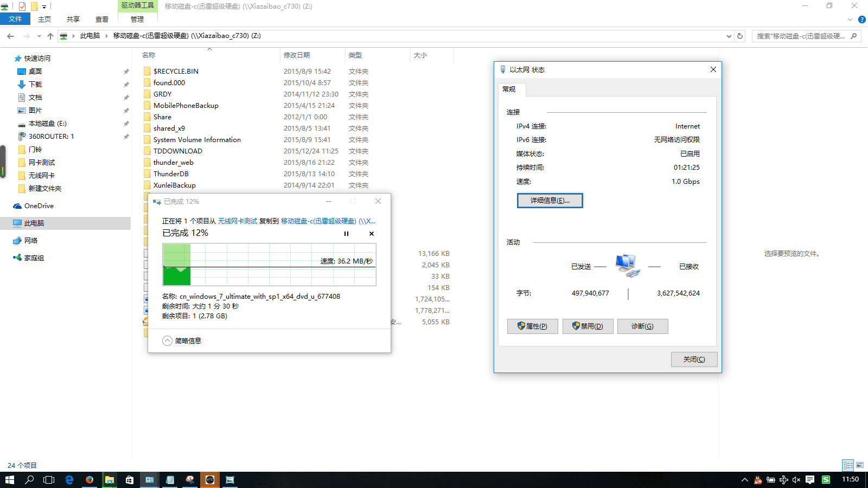Open 图片 in the navigation pane
This screenshot has width=868, height=488.
pos(35,111)
